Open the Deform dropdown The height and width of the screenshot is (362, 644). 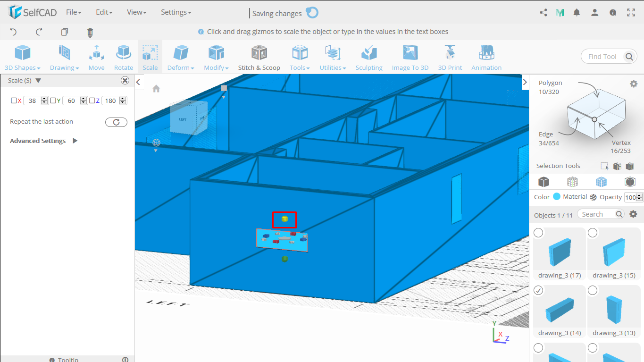(x=181, y=57)
